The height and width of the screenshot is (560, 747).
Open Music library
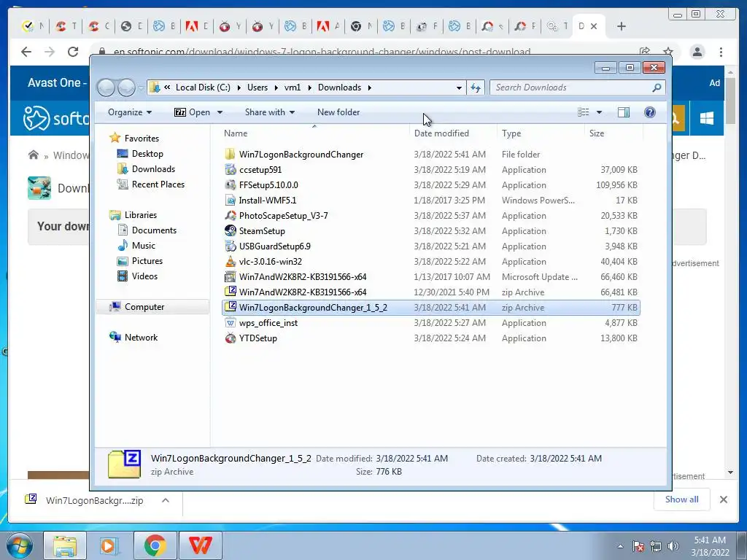click(144, 246)
